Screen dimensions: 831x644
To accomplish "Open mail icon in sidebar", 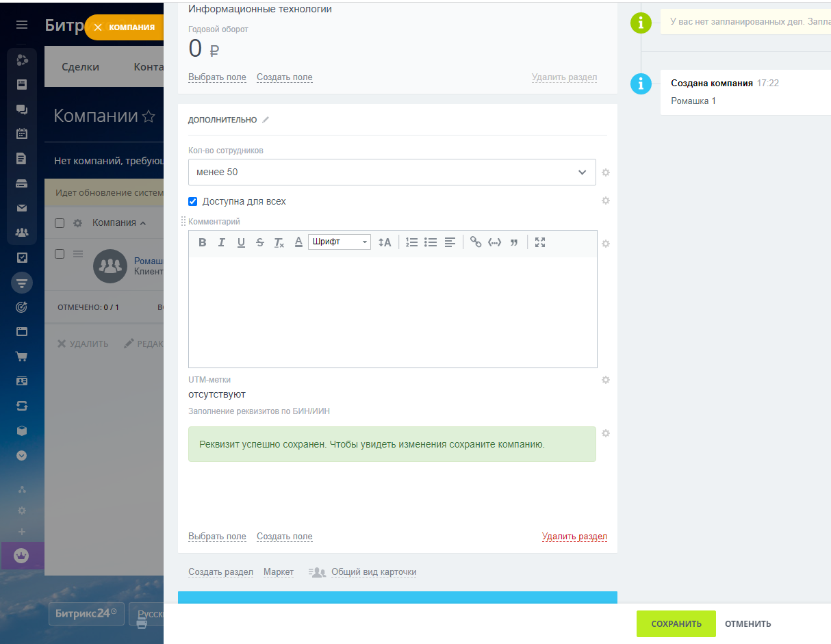I will pyautogui.click(x=22, y=208).
